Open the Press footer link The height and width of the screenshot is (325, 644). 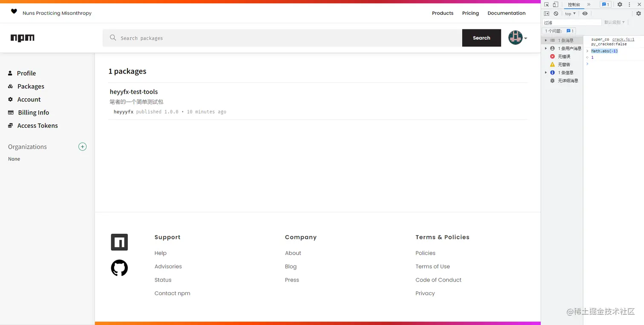(x=292, y=280)
